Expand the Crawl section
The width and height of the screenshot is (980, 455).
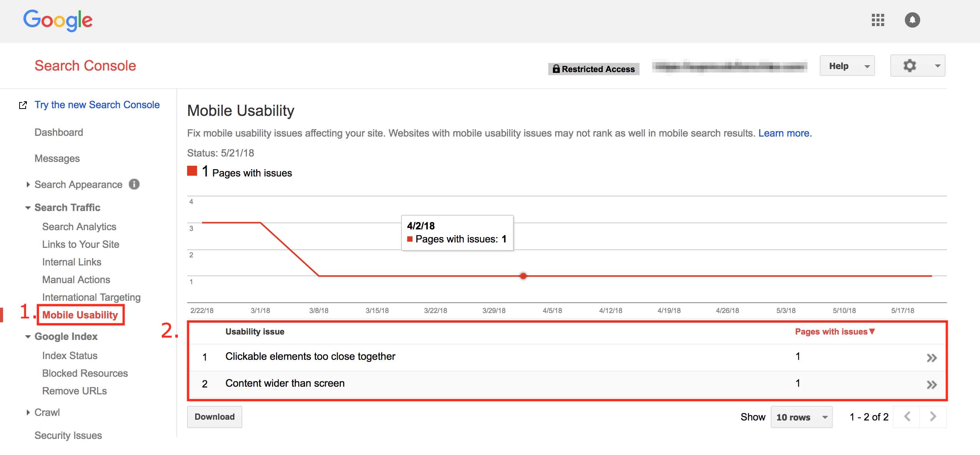click(28, 412)
